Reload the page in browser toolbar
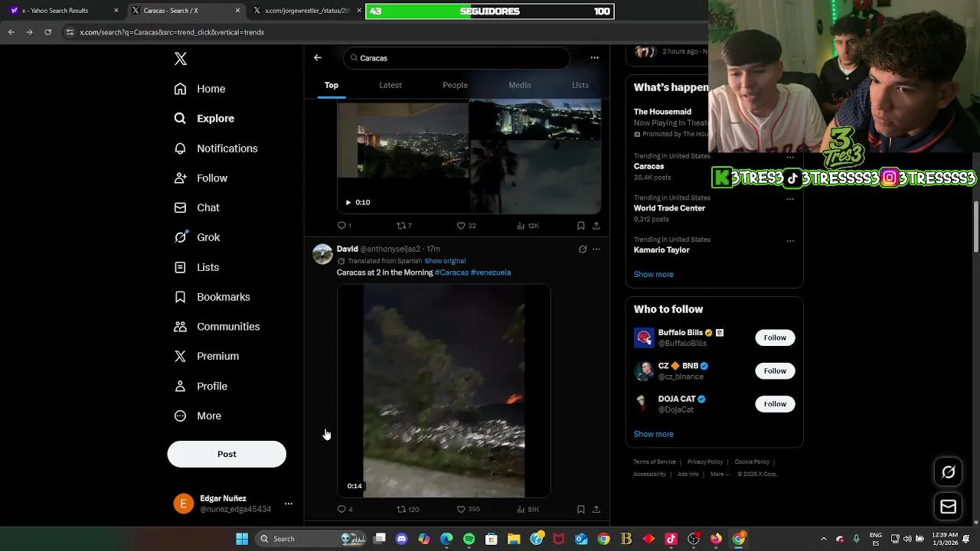The image size is (980, 551). click(47, 32)
